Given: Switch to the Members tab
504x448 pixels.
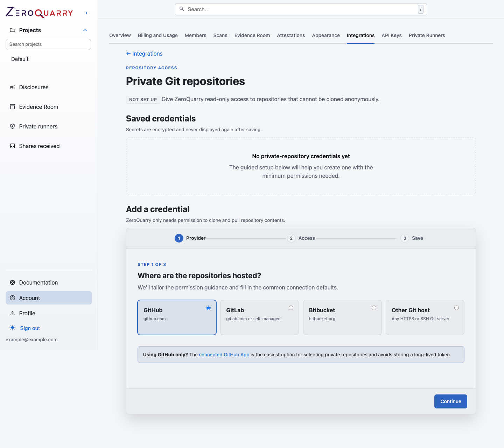Looking at the screenshot, I should (196, 35).
